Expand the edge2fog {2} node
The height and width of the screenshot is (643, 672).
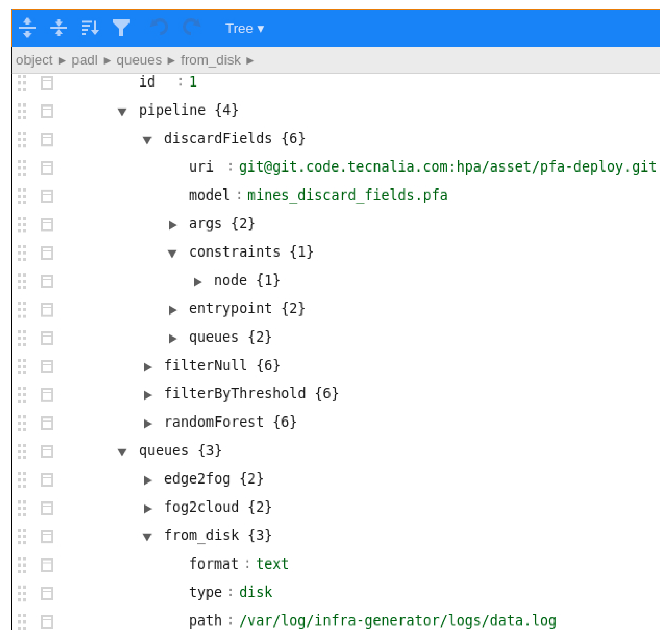pos(148,480)
